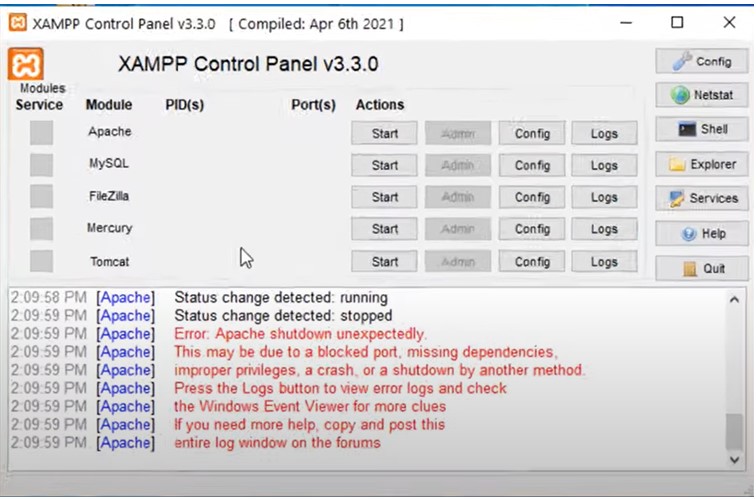This screenshot has width=756, height=499.
Task: Click the Mercury module label
Action: click(x=109, y=228)
